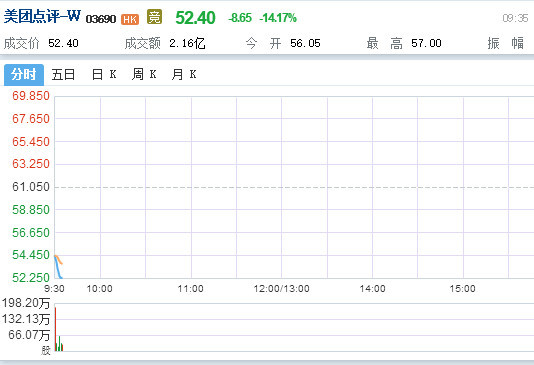This screenshot has height=365, width=534.
Task: Click the y-axis value 56.650
Action: [31, 233]
